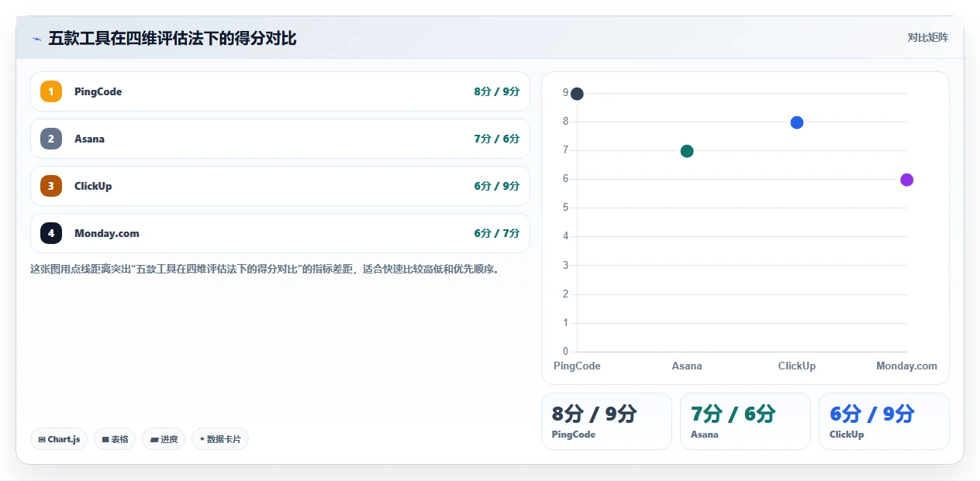Click the green Asana data point at 7
This screenshot has width=980, height=481.
(687, 151)
